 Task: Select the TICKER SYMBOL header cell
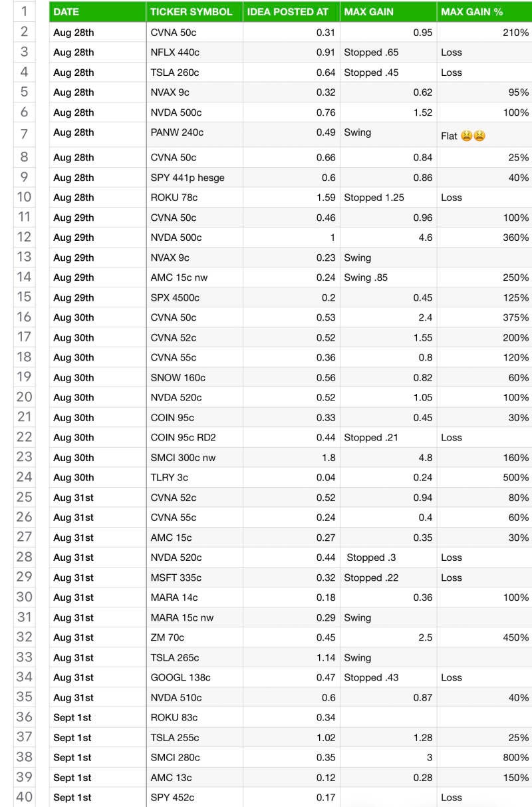coord(194,12)
